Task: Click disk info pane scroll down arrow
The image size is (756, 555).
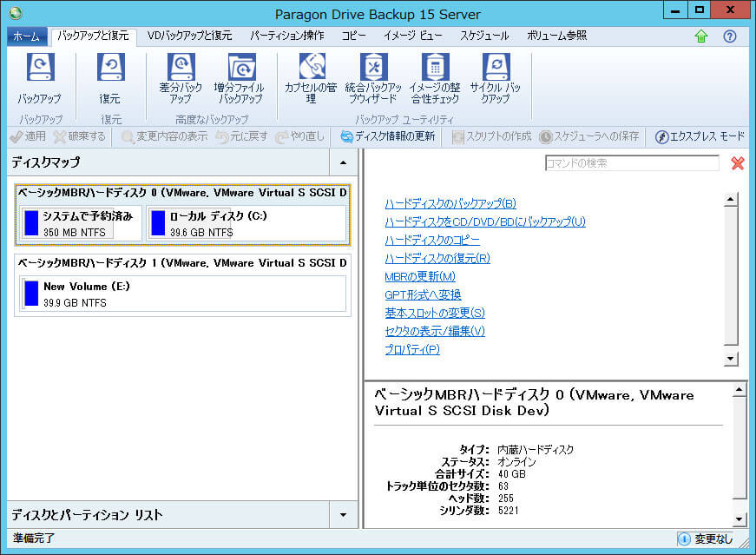Action: point(740,519)
